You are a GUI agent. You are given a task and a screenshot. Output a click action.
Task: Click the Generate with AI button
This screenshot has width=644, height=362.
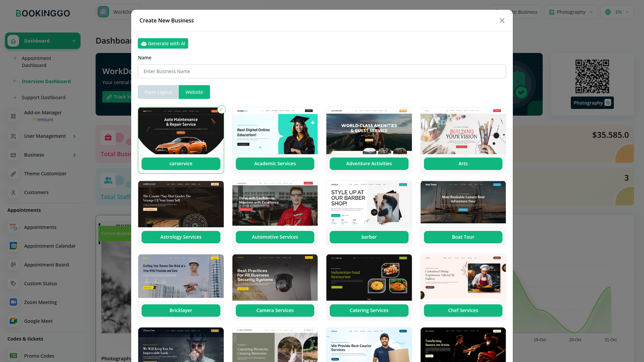tap(163, 43)
